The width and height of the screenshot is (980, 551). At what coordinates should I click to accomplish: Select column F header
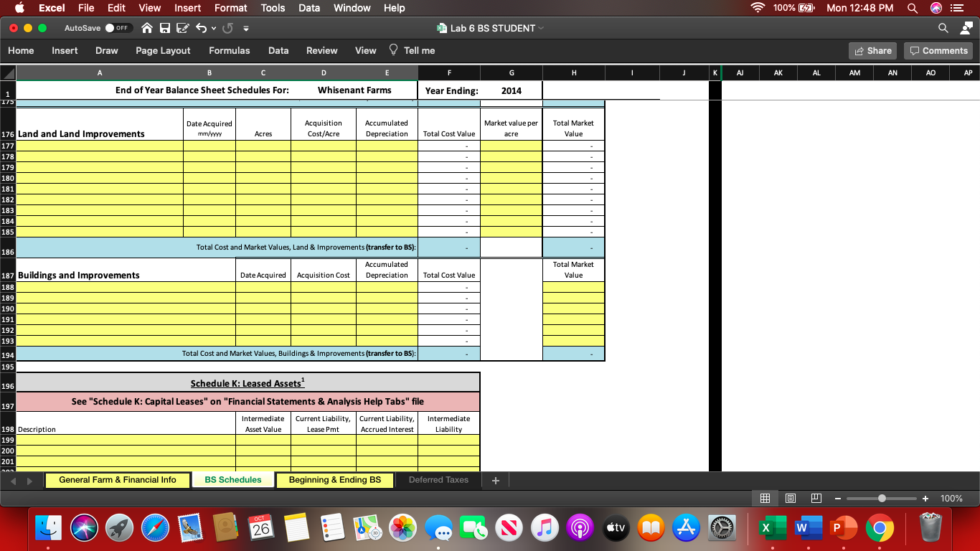[449, 72]
